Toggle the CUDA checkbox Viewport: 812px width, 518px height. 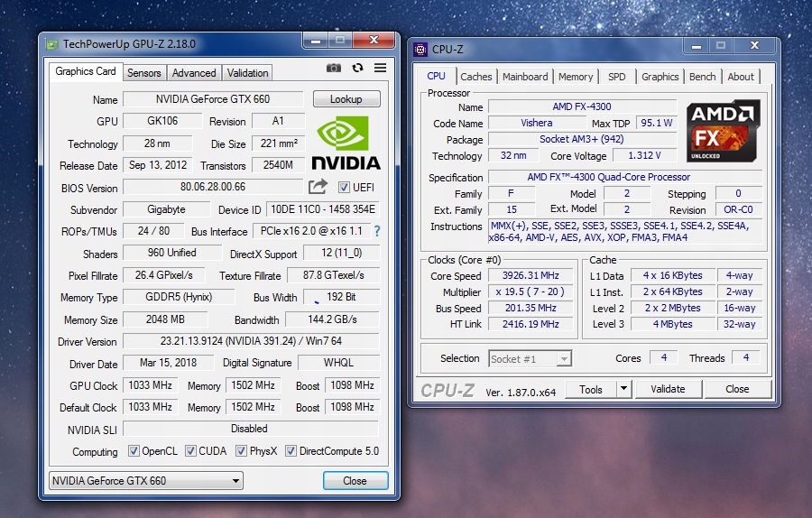190,450
